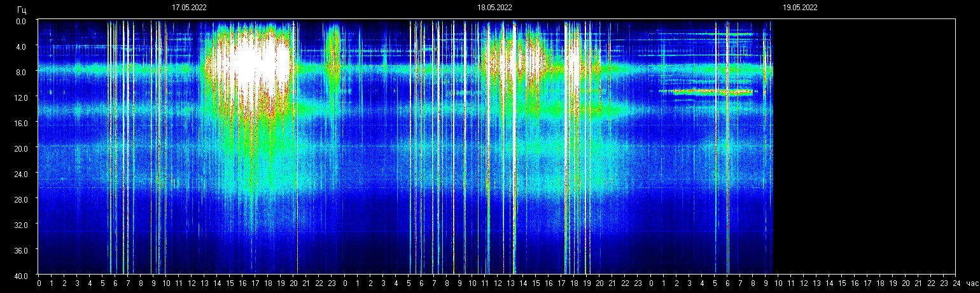Click the empty black no-data area on 19.05.2022

(x=865, y=146)
